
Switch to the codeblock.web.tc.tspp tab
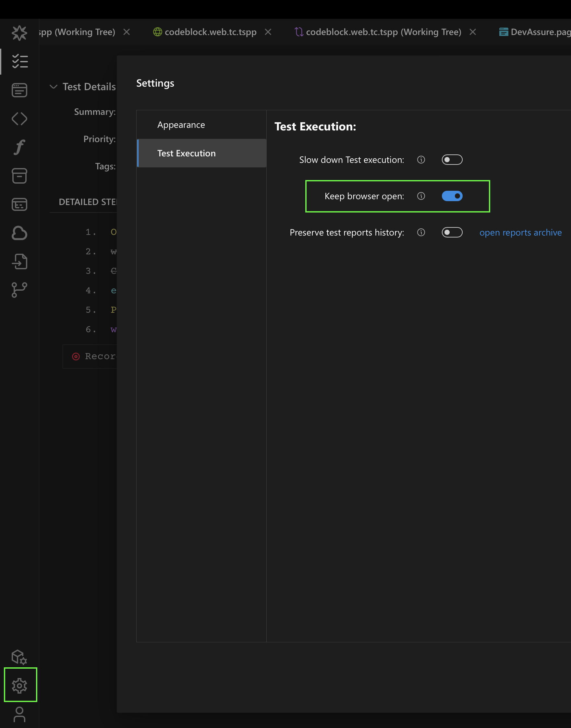[210, 32]
